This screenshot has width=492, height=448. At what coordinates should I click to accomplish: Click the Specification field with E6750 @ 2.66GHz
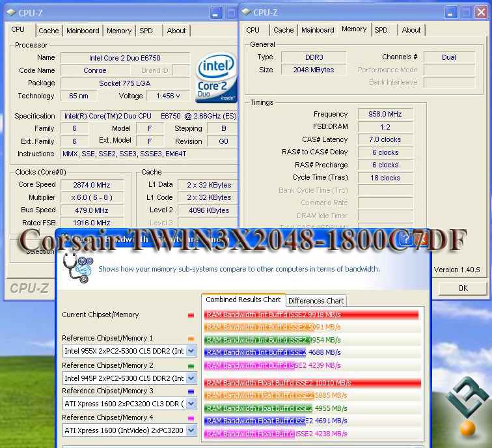pos(150,116)
